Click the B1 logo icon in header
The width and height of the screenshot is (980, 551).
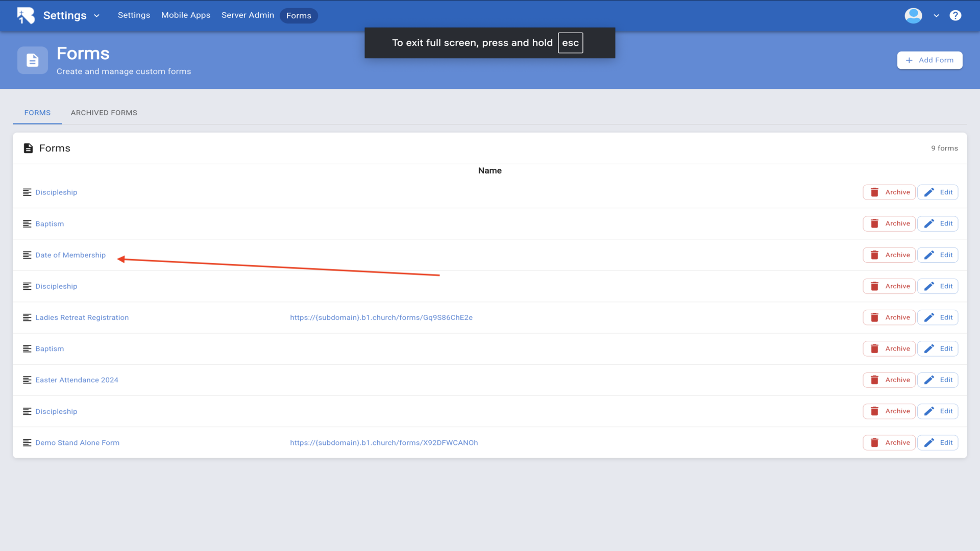26,15
